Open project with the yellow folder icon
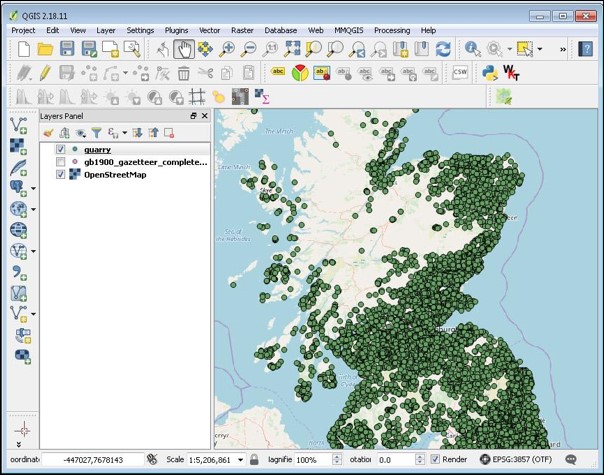The height and width of the screenshot is (475, 604). tap(45, 49)
